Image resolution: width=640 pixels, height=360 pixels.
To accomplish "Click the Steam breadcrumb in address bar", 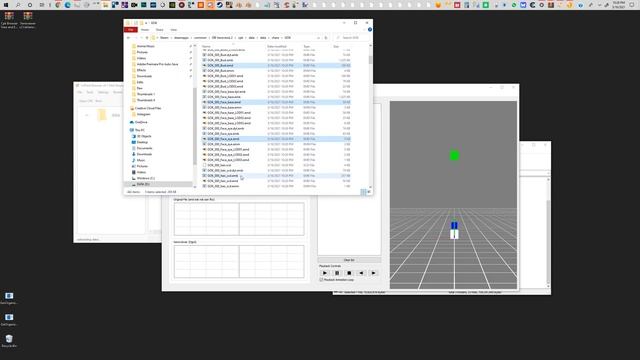I will tap(164, 38).
